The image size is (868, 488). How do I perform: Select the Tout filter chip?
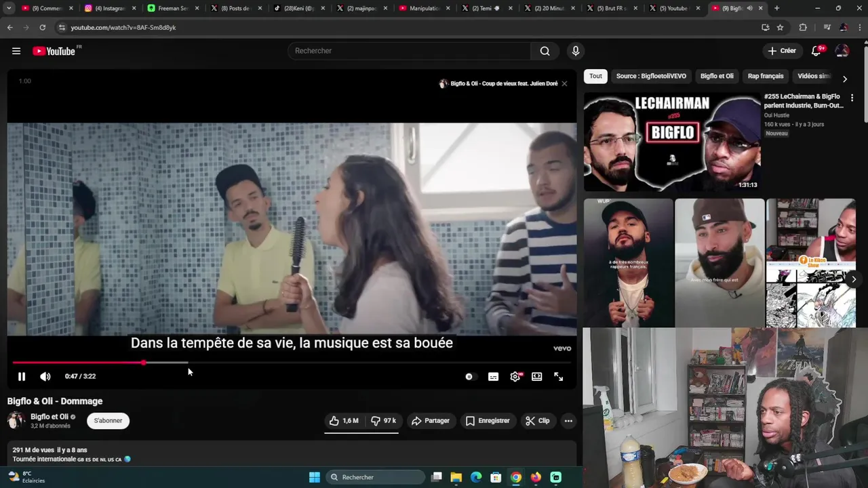(x=595, y=76)
